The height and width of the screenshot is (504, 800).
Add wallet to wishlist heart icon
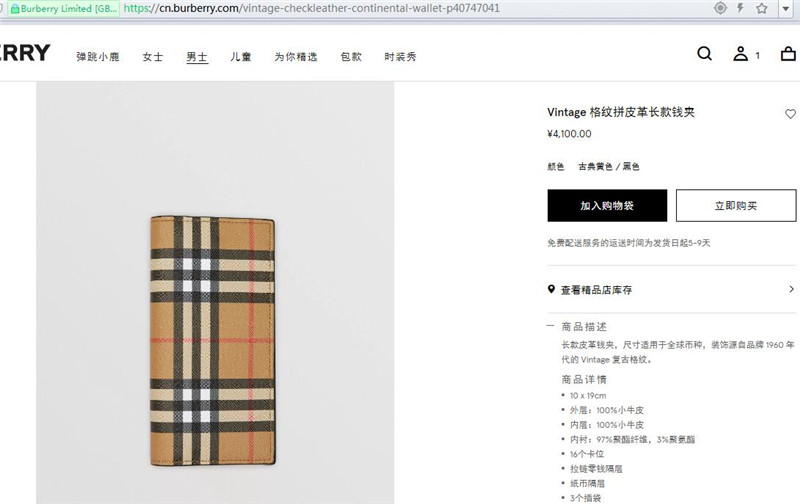[790, 114]
